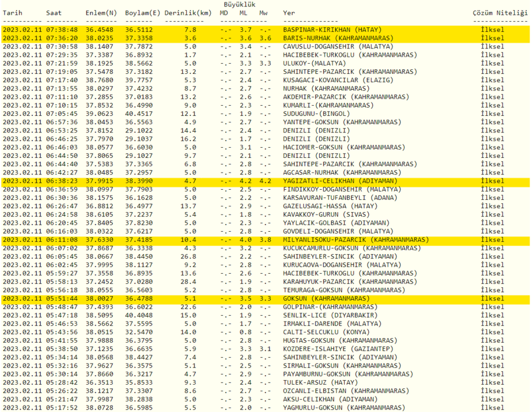Click the MILYANLISOKU-PAZARCIK (KAHRAMANMARAS) location text
The height and width of the screenshot is (412, 532).
pyautogui.click(x=355, y=240)
